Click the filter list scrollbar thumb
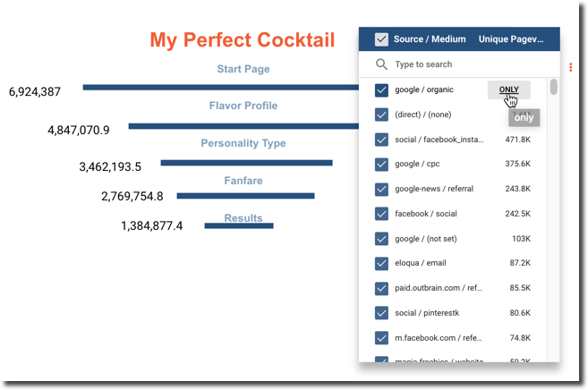The width and height of the screenshot is (588, 390). [x=554, y=87]
